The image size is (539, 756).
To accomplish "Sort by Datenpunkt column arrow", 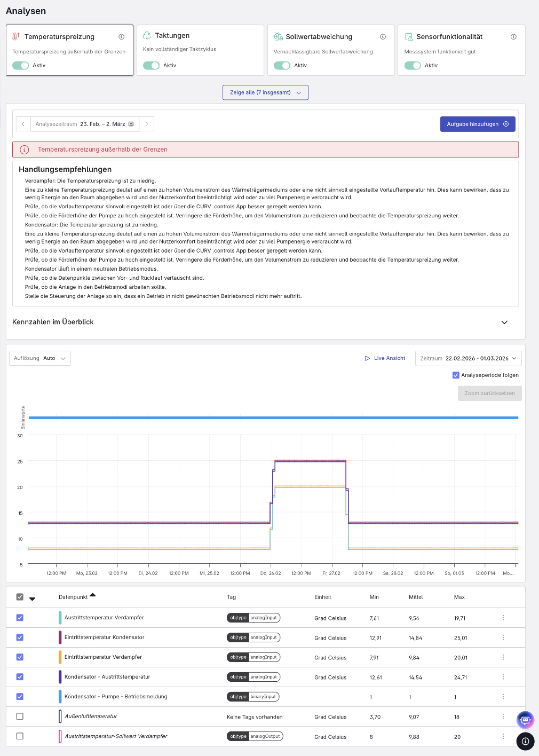I will coord(93,595).
